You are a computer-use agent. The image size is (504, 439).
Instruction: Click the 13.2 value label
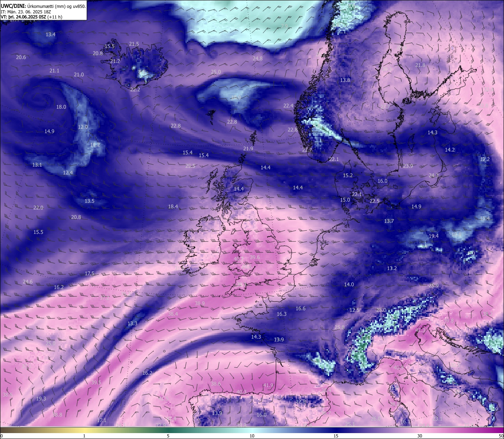click(x=392, y=269)
